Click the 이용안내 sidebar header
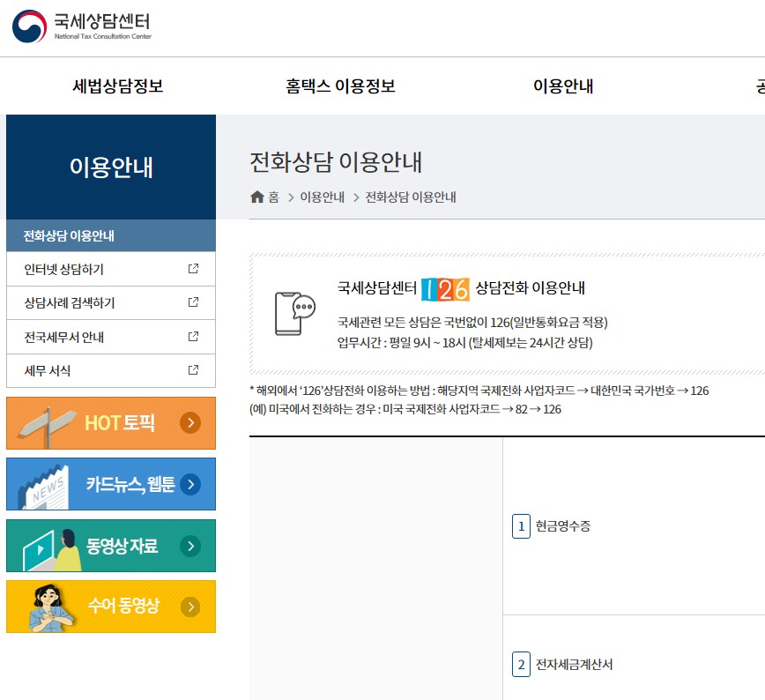765x700 pixels. click(x=111, y=167)
